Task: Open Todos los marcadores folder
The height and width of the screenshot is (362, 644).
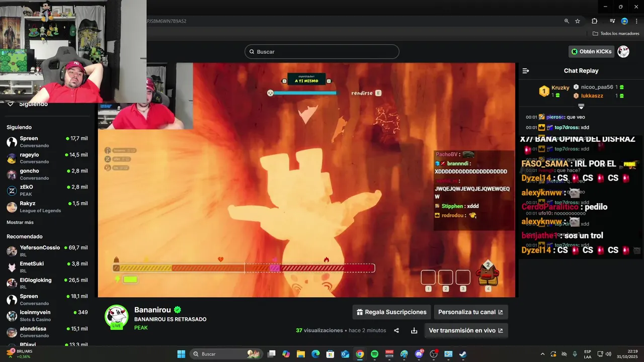Action: 616,34
